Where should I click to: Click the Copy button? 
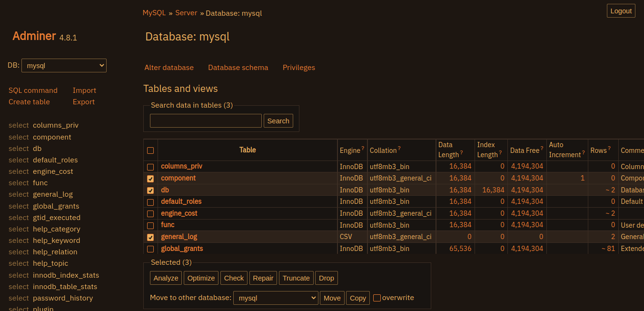point(358,298)
